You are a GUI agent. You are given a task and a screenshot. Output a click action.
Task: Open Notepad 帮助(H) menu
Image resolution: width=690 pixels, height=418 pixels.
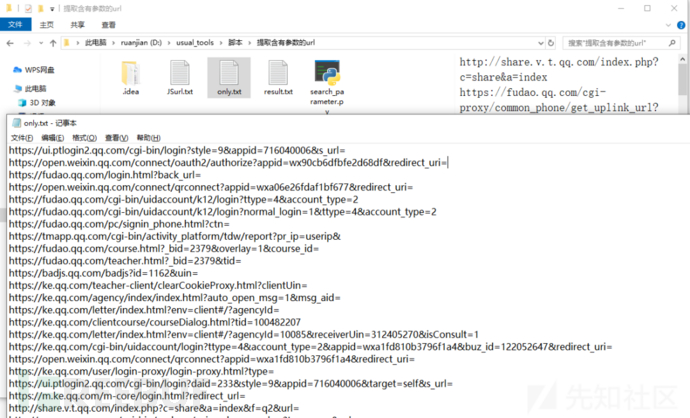click(148, 138)
